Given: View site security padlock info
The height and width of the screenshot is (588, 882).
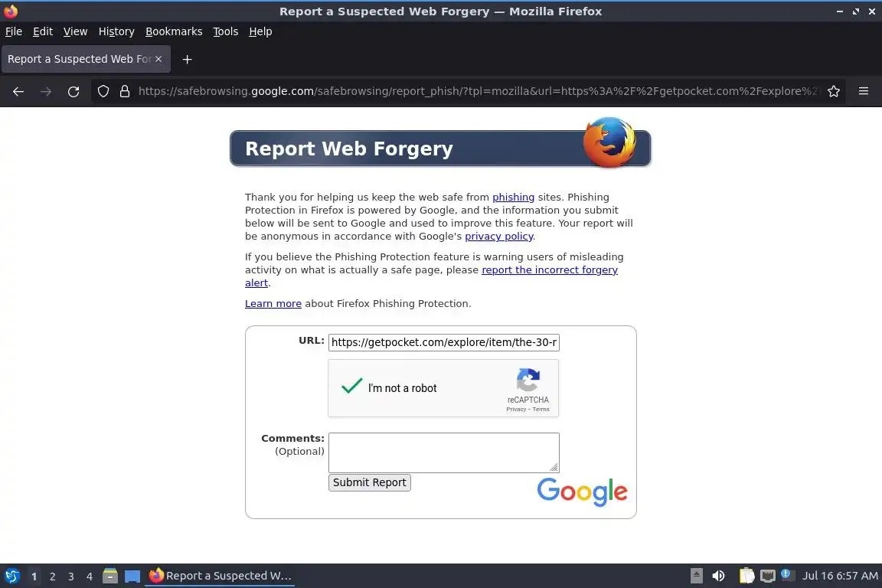Looking at the screenshot, I should (x=125, y=91).
